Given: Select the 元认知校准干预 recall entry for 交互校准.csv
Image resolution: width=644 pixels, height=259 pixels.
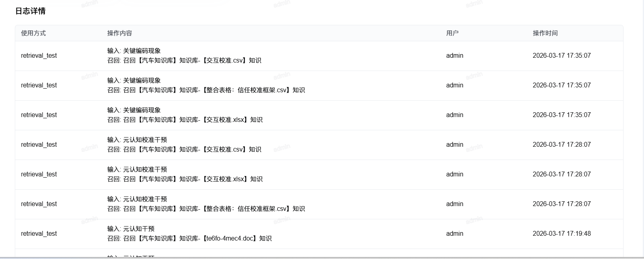Looking at the screenshot, I should coord(184,150).
